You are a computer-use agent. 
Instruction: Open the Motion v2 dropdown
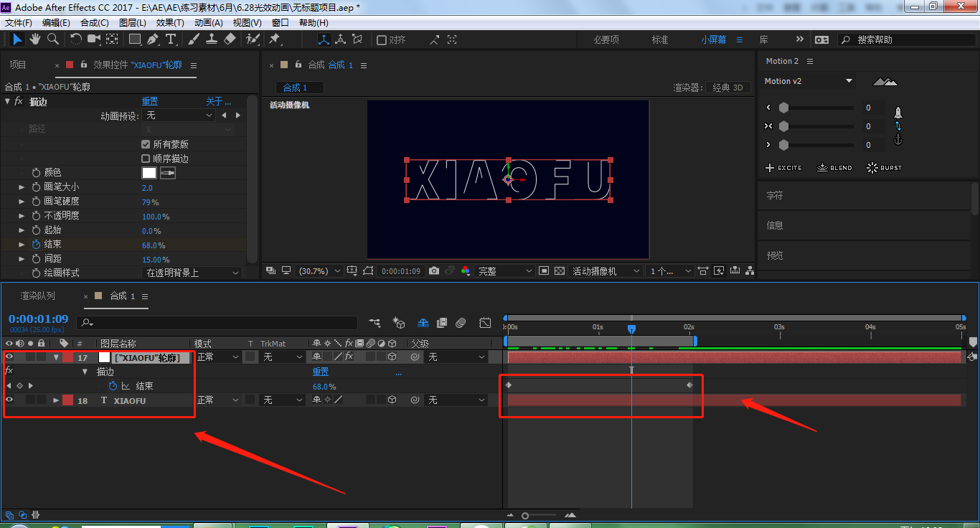(809, 81)
